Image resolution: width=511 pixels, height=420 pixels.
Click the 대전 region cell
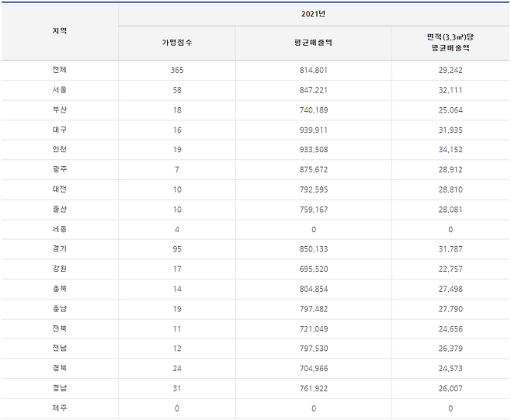coord(59,189)
